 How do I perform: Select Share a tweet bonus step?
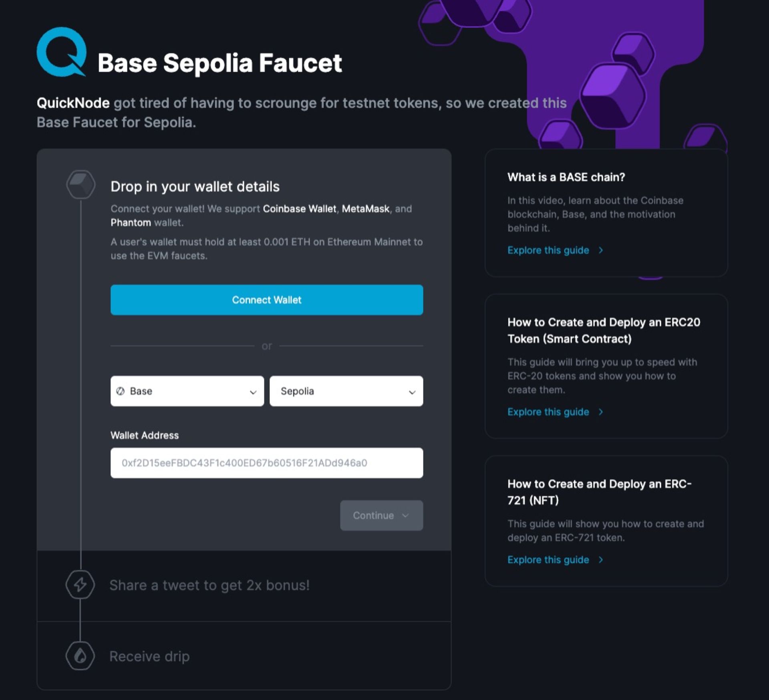(209, 585)
